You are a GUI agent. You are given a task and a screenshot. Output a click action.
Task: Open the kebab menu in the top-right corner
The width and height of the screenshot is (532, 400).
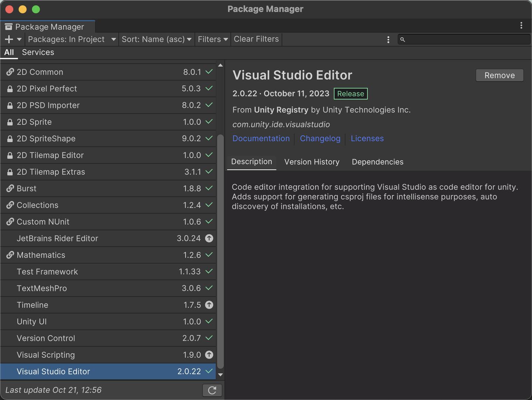(x=521, y=25)
